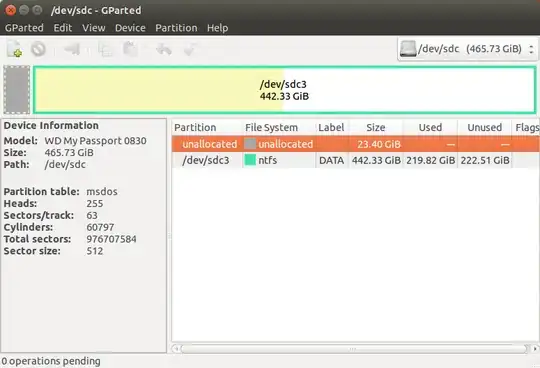
Task: Click the Device Information heading
Action: 51,126
